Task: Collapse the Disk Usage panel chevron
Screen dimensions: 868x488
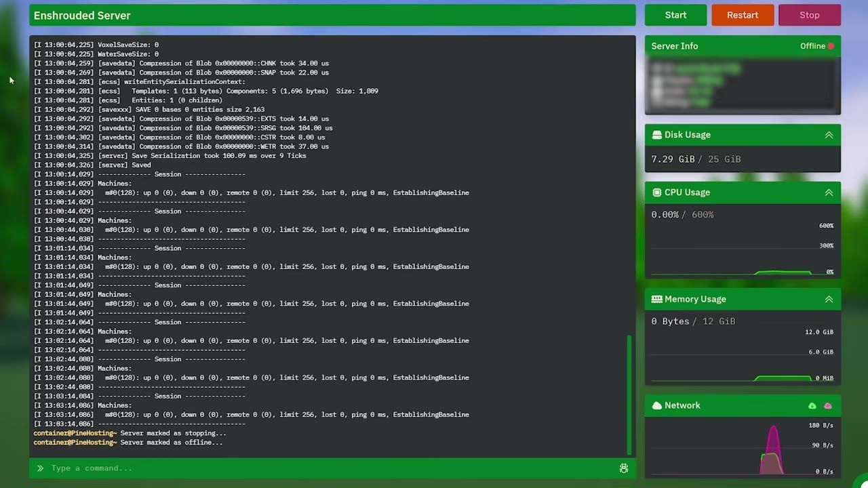Action: [829, 135]
